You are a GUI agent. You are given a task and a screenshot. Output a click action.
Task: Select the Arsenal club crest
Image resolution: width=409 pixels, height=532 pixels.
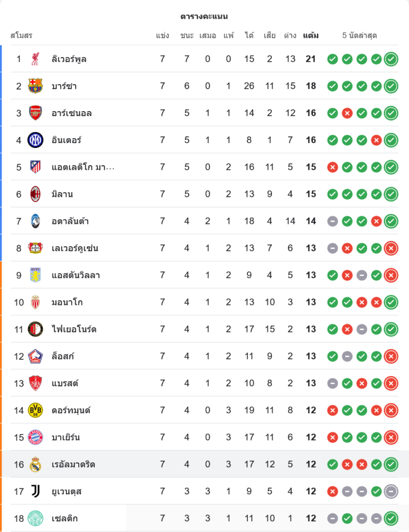[x=35, y=113]
